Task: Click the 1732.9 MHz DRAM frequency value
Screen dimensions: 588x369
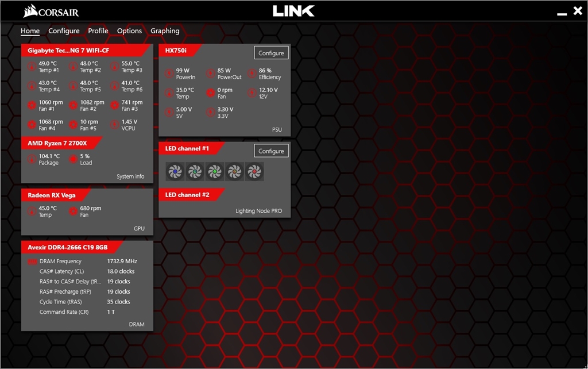Action: tap(122, 262)
